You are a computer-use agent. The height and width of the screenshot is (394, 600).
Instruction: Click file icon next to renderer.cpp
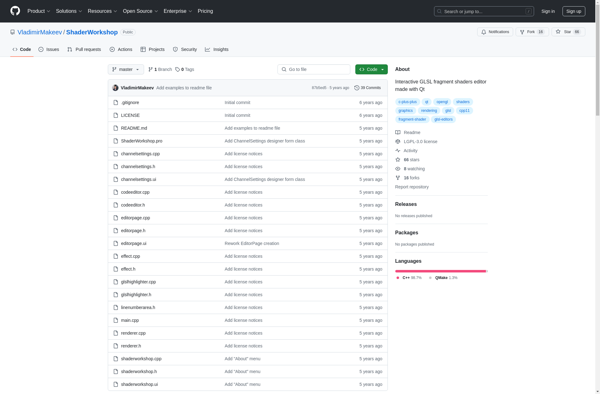click(116, 333)
